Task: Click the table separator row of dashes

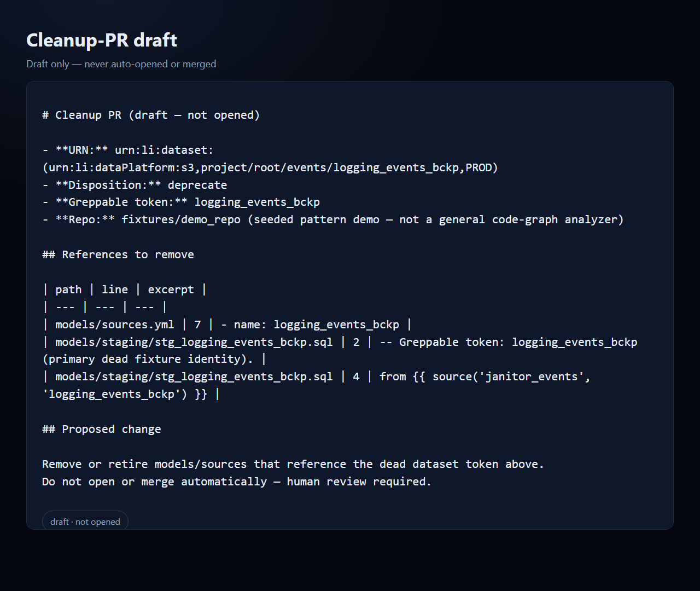Action: click(x=104, y=307)
